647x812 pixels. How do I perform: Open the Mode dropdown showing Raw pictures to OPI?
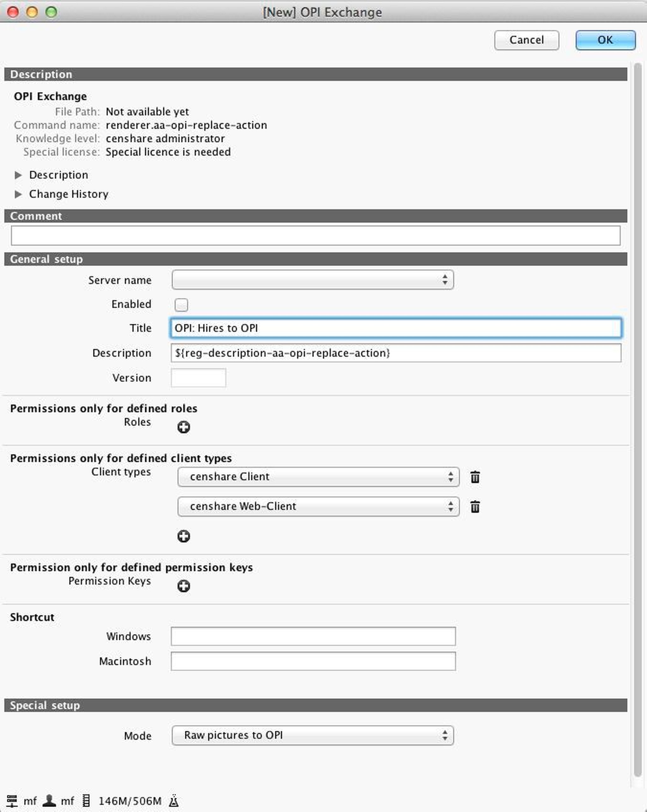(x=312, y=735)
